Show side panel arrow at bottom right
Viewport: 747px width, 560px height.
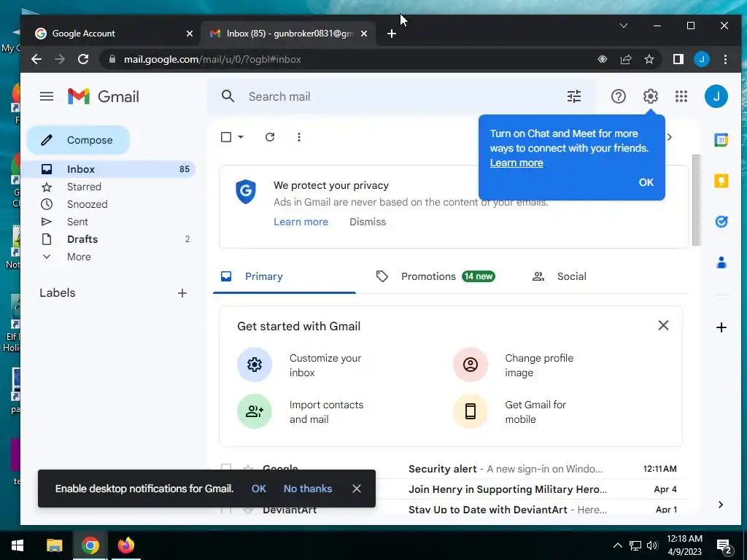click(x=721, y=505)
